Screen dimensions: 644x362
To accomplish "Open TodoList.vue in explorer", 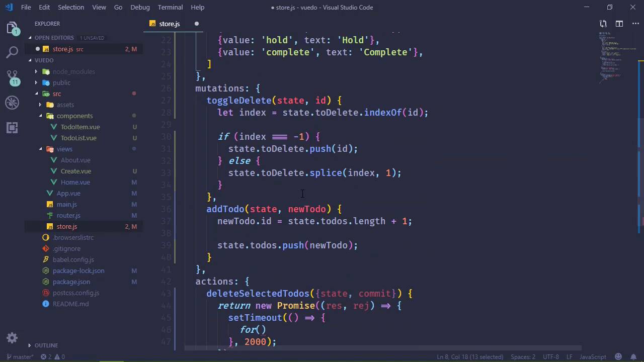I will 78,138.
